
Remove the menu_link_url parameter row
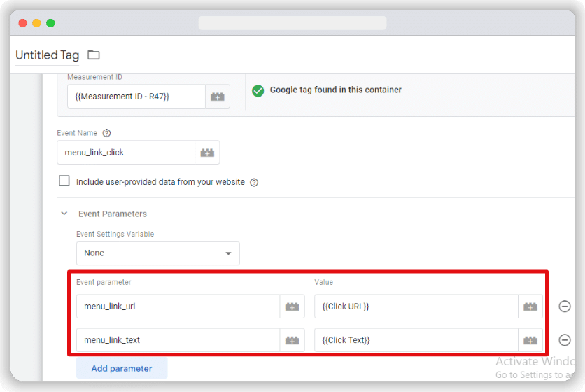click(565, 307)
